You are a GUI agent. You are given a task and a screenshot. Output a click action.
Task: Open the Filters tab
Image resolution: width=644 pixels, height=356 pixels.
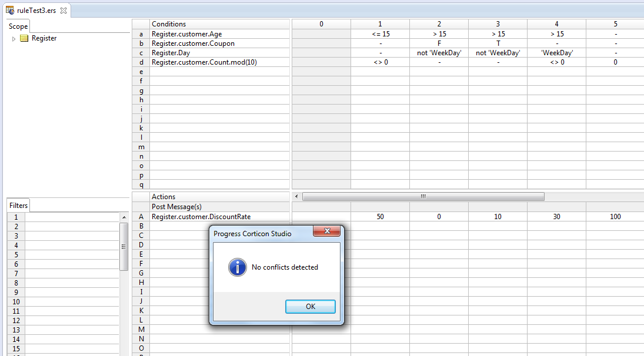[x=18, y=206]
